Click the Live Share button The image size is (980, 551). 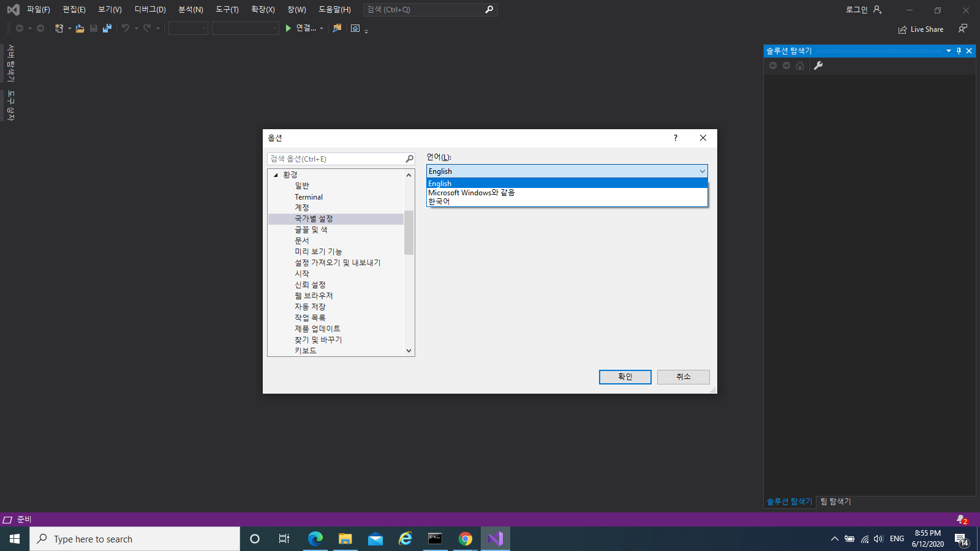click(x=921, y=29)
